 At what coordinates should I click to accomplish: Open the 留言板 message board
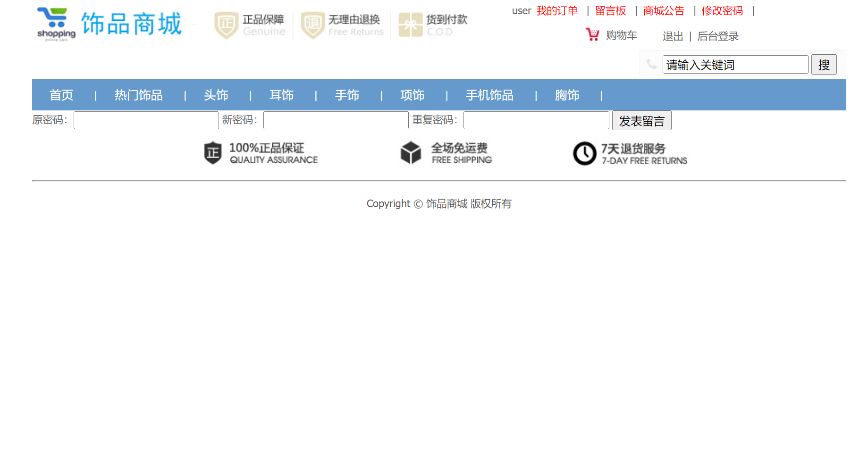(x=610, y=11)
